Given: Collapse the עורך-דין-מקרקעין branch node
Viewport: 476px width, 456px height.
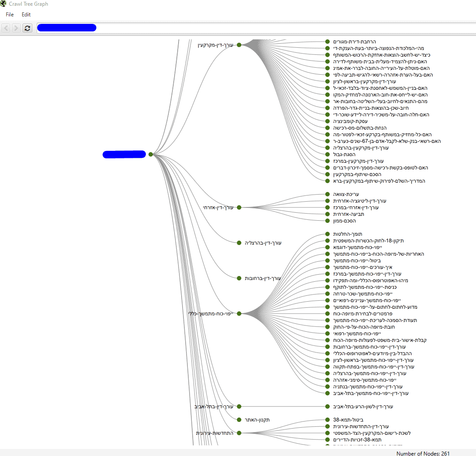Looking at the screenshot, I should click(x=239, y=45).
